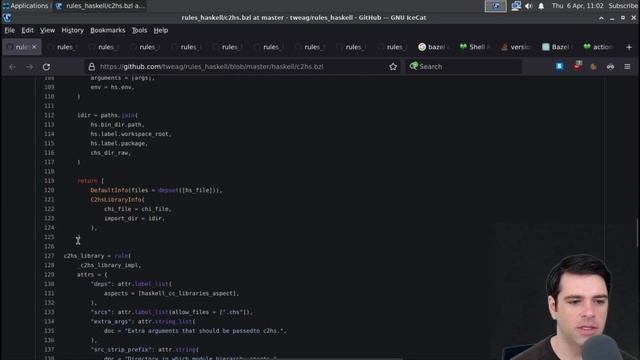Click the rules_haskell/c2hs.bzl taskbar window button

click(100, 6)
